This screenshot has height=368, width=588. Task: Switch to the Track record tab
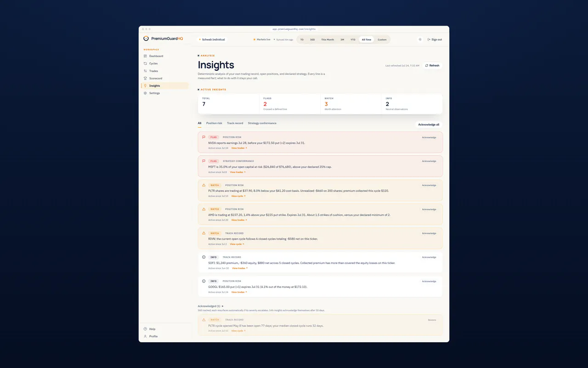pos(235,123)
